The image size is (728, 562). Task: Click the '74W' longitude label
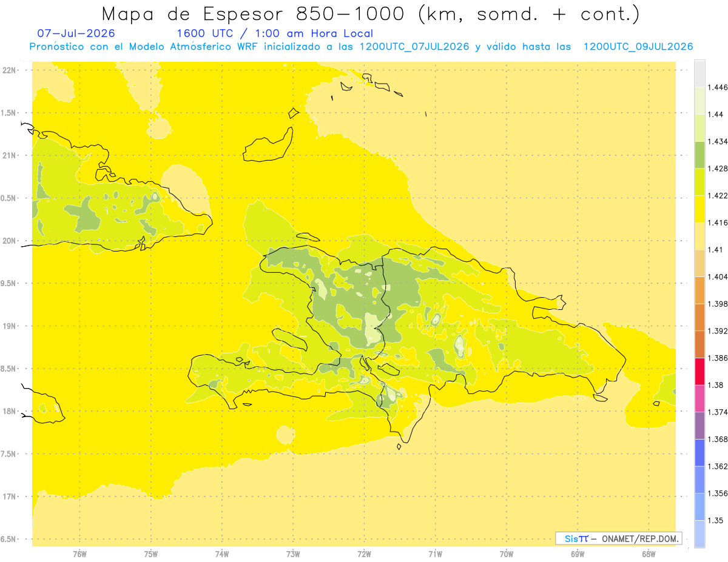tap(221, 554)
